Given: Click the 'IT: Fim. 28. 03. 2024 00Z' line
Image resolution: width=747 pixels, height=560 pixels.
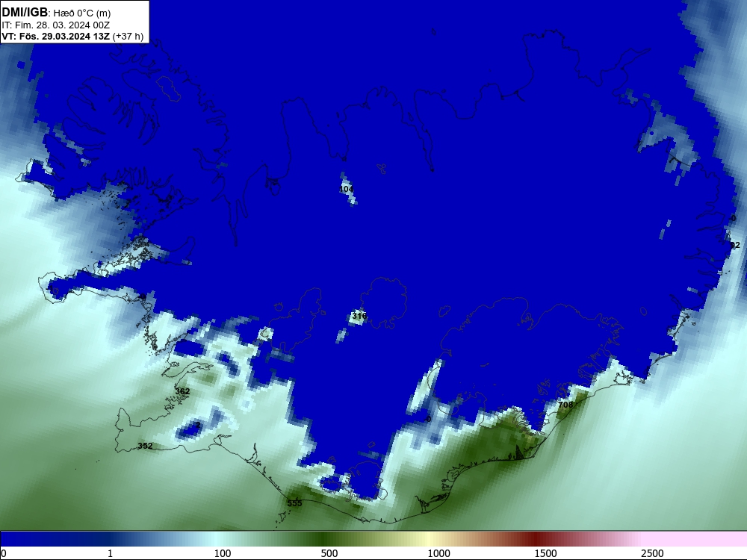Looking at the screenshot, I should (56, 25).
